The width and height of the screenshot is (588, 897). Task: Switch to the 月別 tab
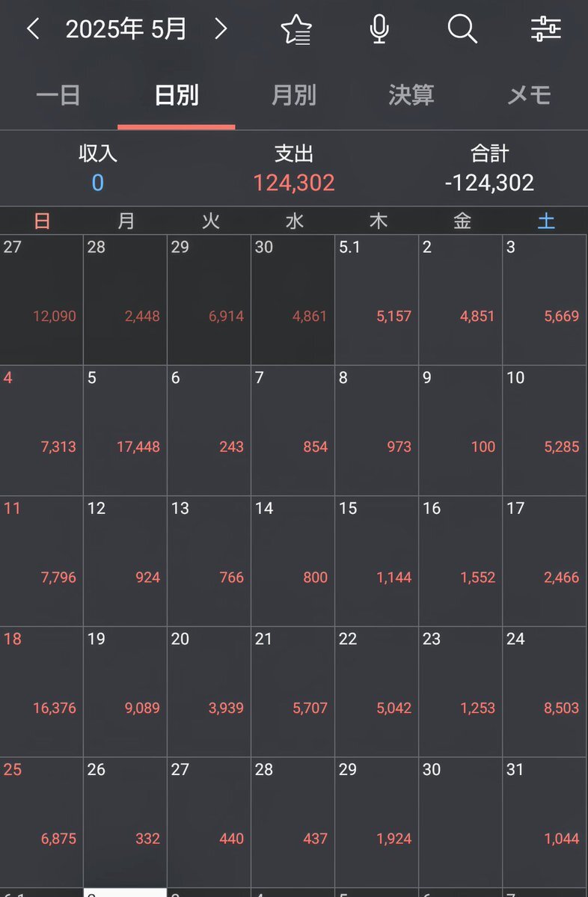[x=294, y=95]
